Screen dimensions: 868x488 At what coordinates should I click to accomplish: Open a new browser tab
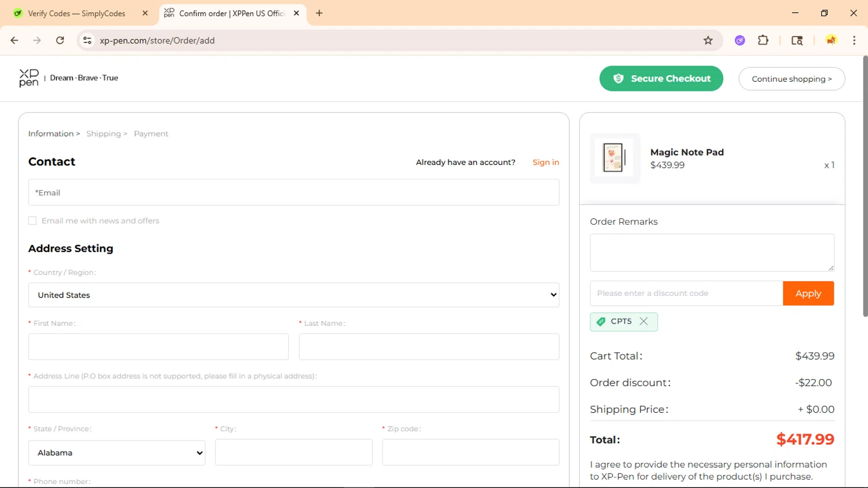coord(319,13)
